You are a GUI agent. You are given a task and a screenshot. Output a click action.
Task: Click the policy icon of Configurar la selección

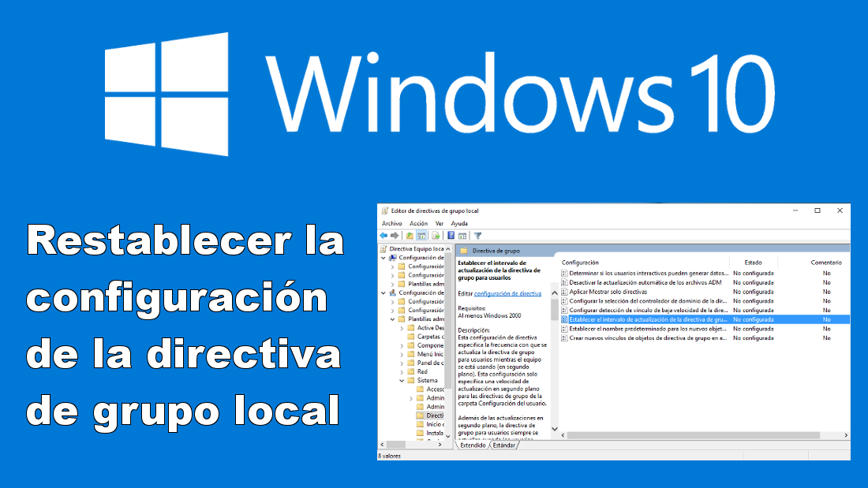click(x=565, y=301)
